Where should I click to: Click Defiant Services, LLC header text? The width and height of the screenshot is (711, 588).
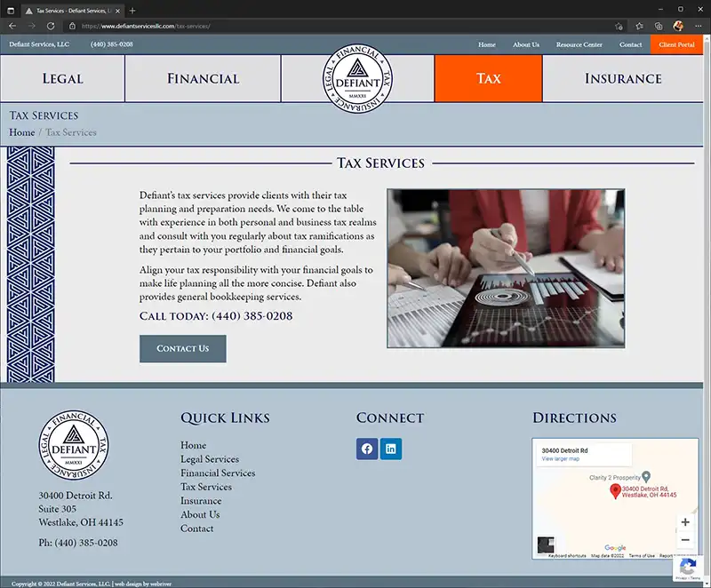(39, 44)
